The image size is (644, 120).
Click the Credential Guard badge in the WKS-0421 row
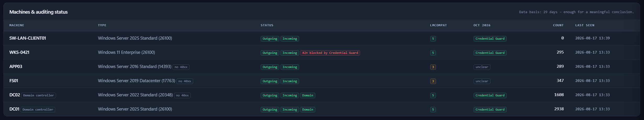(x=490, y=53)
